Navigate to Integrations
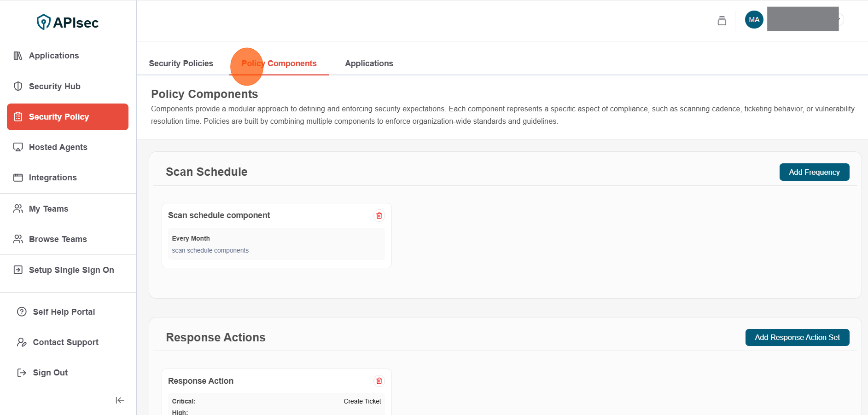The image size is (868, 415). (52, 178)
